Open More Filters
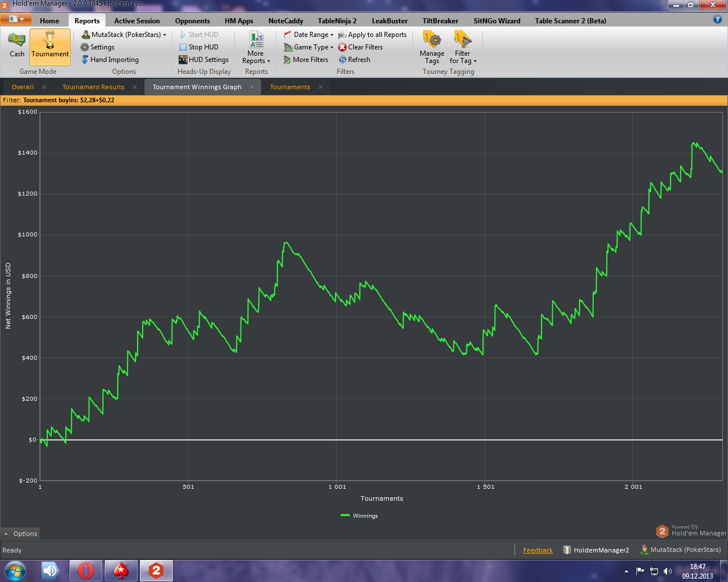Viewport: 728px width, 582px height. pyautogui.click(x=306, y=60)
